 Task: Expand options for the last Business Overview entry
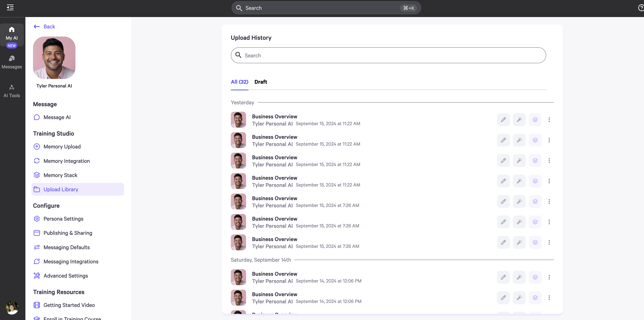[549, 297]
